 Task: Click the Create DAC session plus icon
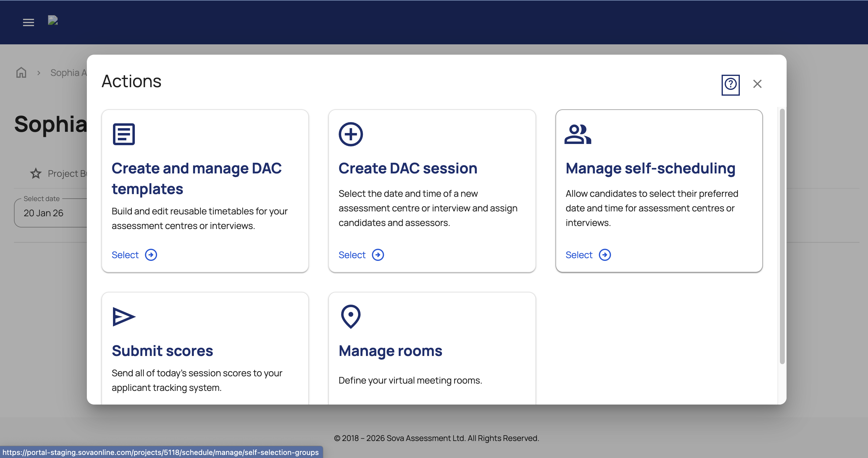tap(350, 134)
